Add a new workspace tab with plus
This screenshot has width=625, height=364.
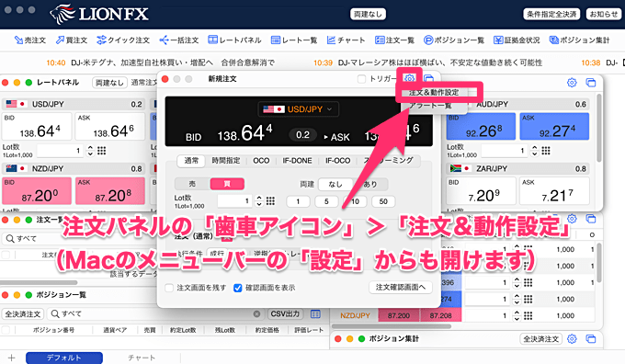[12, 358]
